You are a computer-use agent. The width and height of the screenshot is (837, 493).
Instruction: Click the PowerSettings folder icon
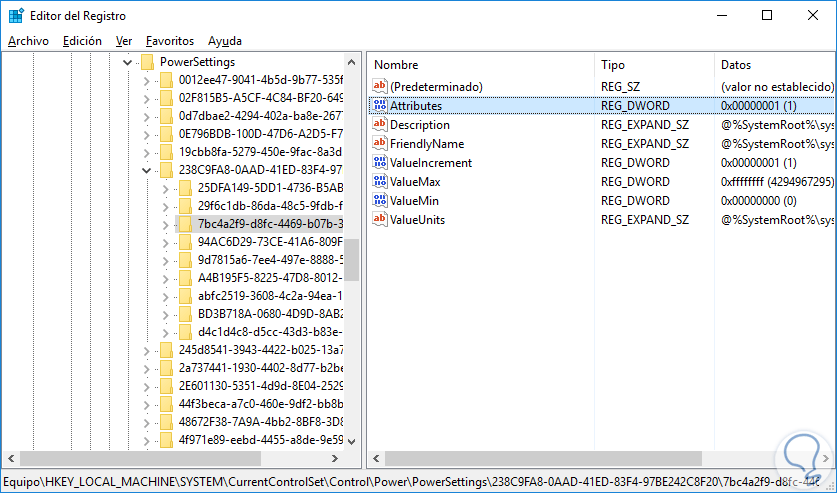pyautogui.click(x=148, y=62)
